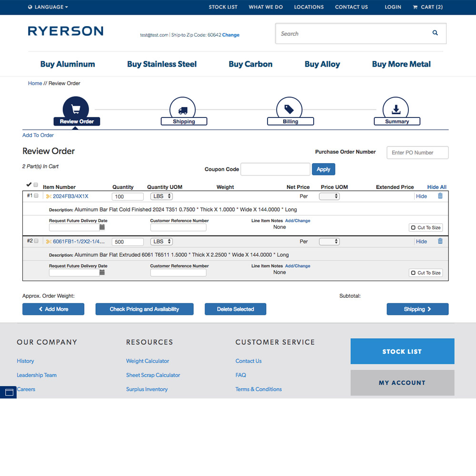The height and width of the screenshot is (476, 476).
Task: Open calendar for item #1 delivery date
Action: coord(102,227)
